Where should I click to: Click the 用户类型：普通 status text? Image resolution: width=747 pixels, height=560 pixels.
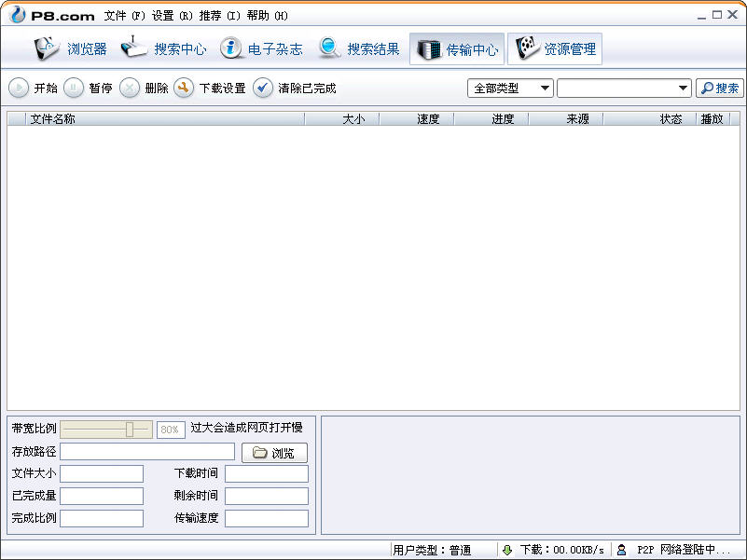(432, 551)
